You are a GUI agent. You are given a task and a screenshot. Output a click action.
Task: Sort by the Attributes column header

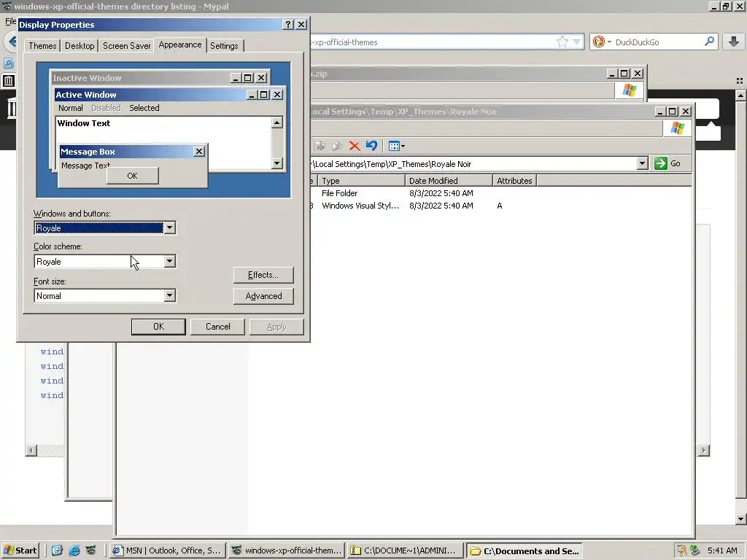click(x=514, y=181)
